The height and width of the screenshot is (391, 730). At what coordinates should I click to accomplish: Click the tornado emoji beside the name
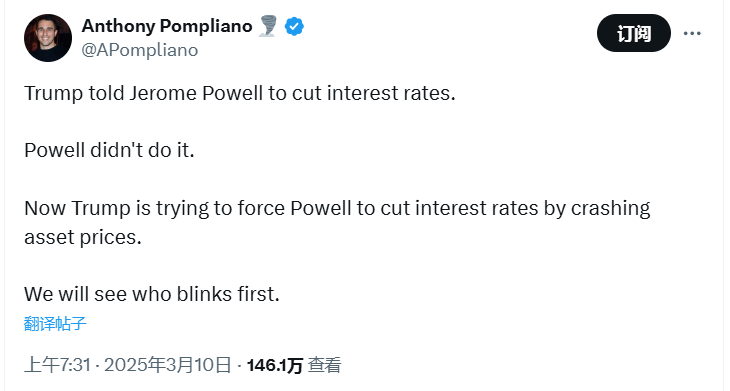[268, 26]
